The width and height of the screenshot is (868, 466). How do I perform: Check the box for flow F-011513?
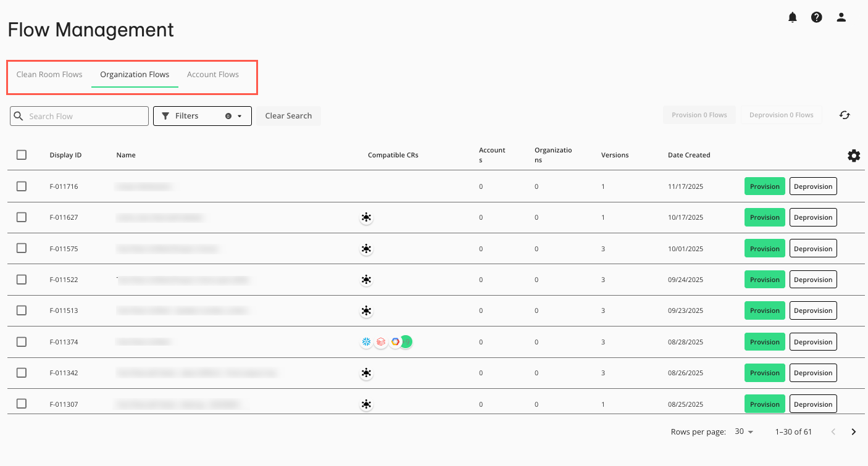22,310
